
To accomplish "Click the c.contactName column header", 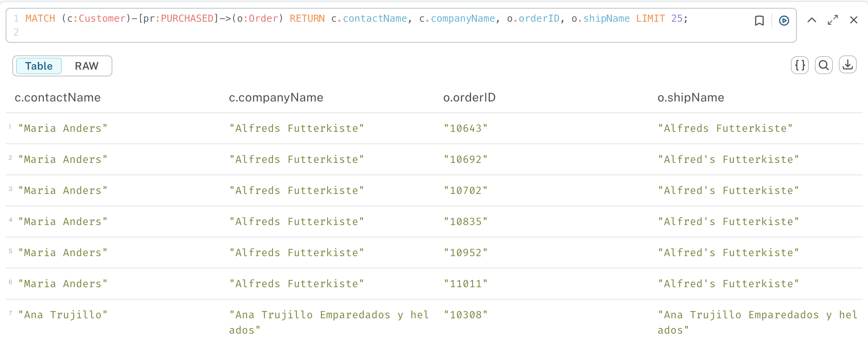I will pos(58,98).
